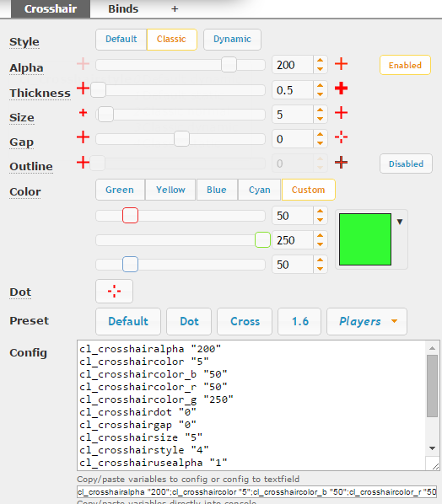This screenshot has height=504, width=442.
Task: Toggle the Dot crosshair button
Action: coord(114,292)
